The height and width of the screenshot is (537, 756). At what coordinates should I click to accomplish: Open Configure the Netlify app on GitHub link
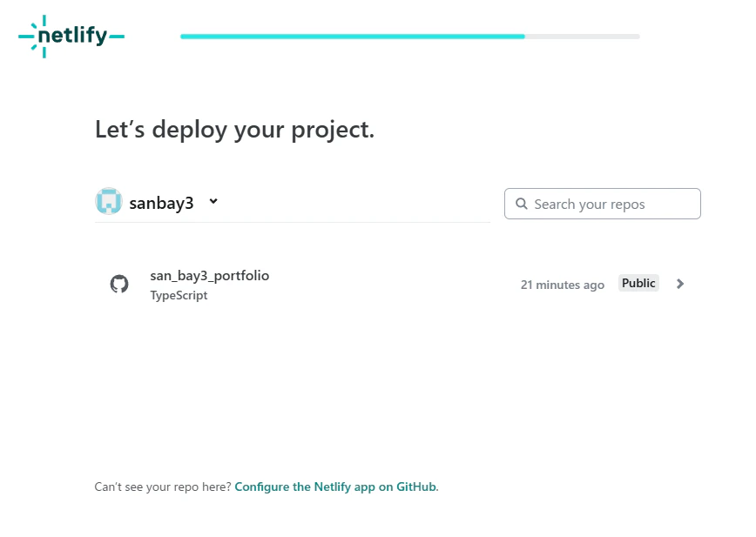tap(335, 487)
